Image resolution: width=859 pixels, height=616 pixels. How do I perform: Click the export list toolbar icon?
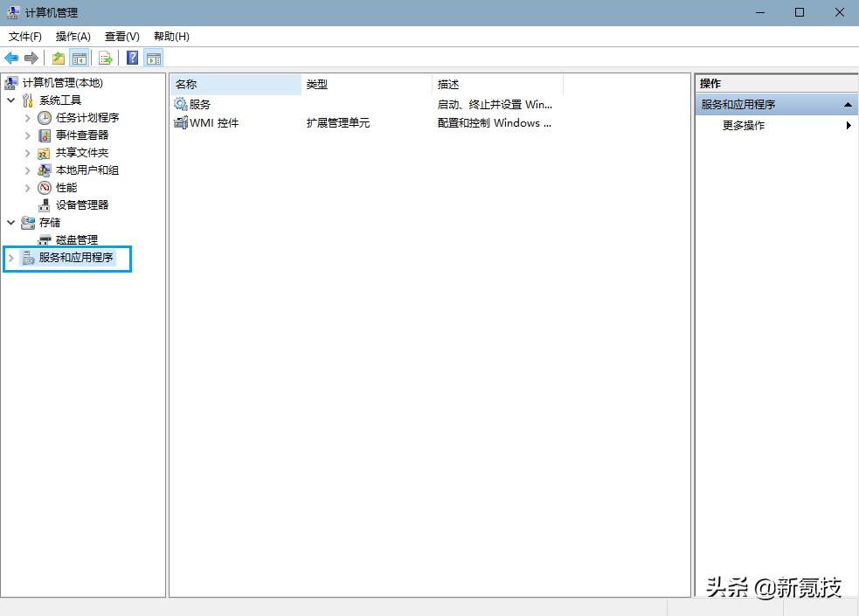click(x=105, y=58)
